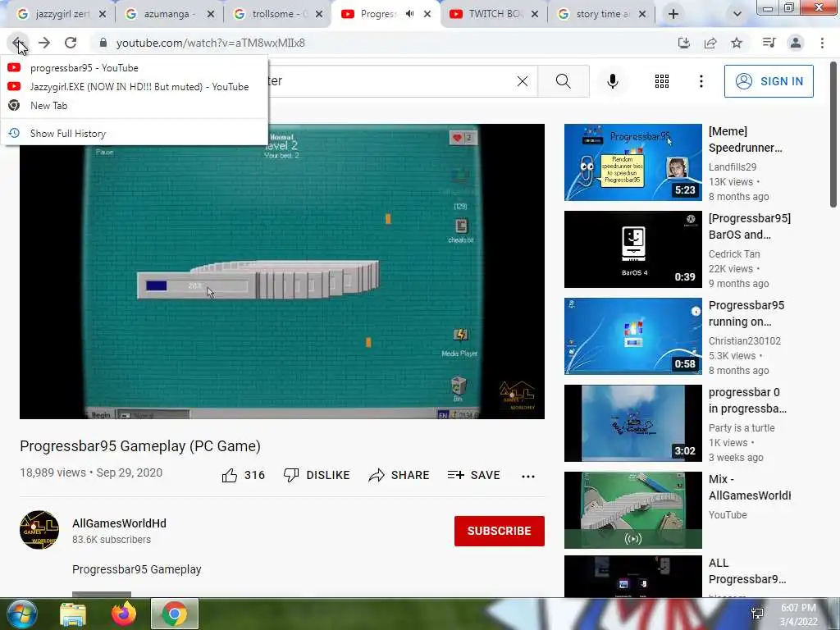Click the SIGN IN button
840x630 pixels.
click(x=769, y=81)
